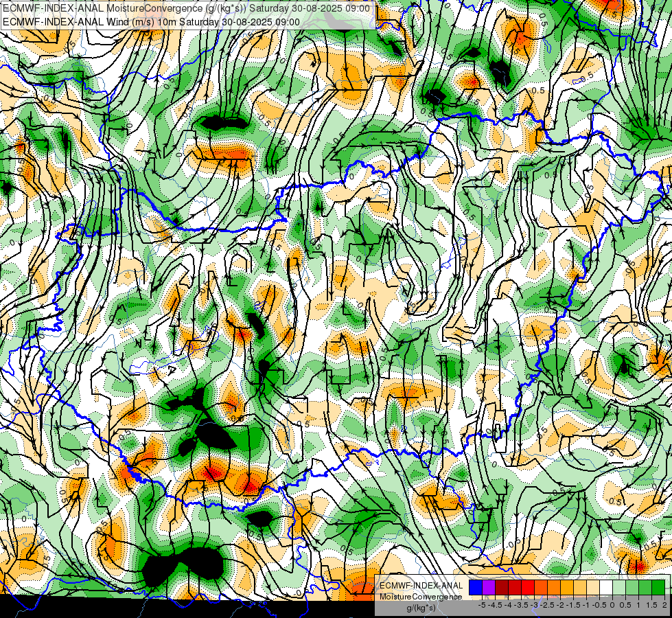Click the orange swatch between -2.5 and -2
Image resolution: width=672 pixels, height=618 pixels.
click(x=554, y=588)
